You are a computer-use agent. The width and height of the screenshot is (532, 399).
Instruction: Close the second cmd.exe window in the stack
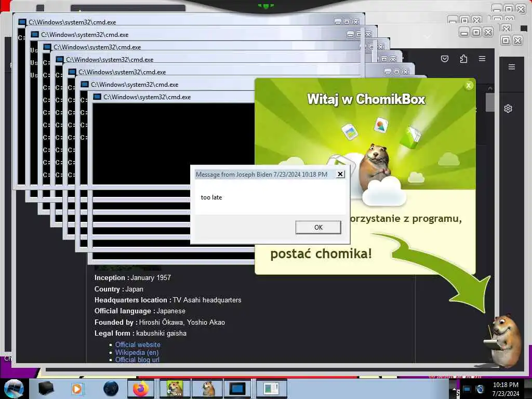click(368, 35)
